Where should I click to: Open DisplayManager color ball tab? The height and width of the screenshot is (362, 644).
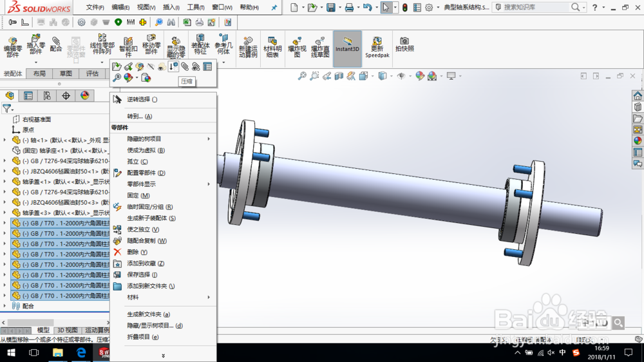[84, 95]
